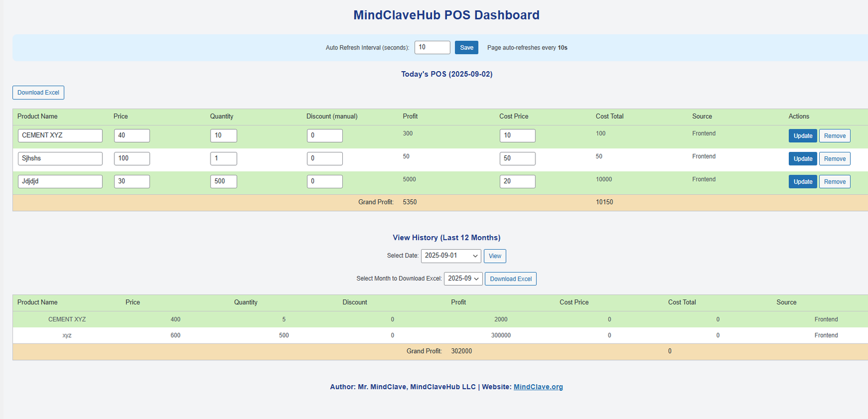Download today's POS Excel file

coord(38,93)
